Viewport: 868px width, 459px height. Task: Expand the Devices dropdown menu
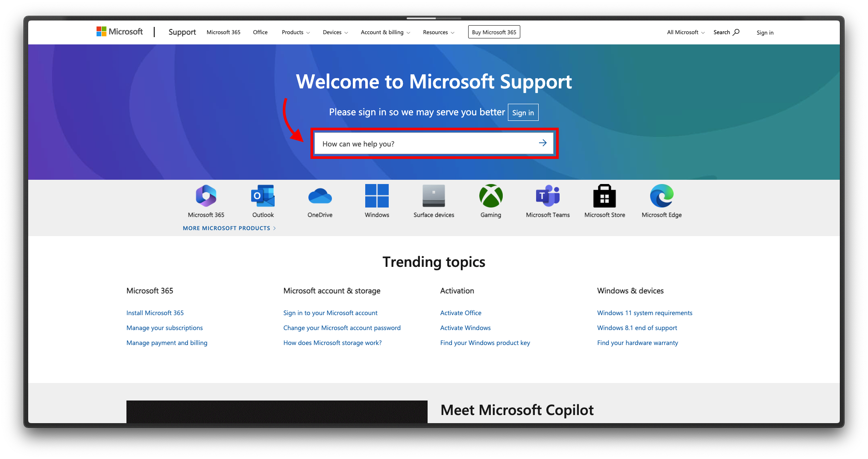point(335,32)
